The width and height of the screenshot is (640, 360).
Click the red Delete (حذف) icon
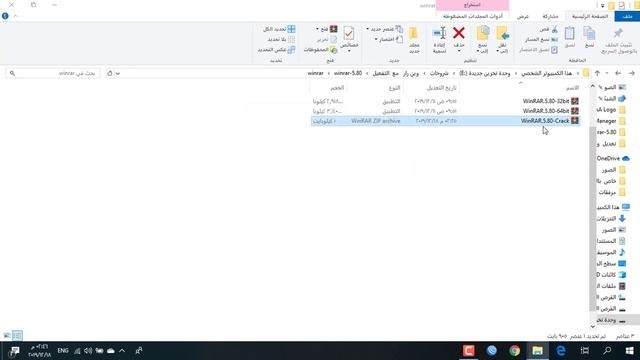pos(459,34)
